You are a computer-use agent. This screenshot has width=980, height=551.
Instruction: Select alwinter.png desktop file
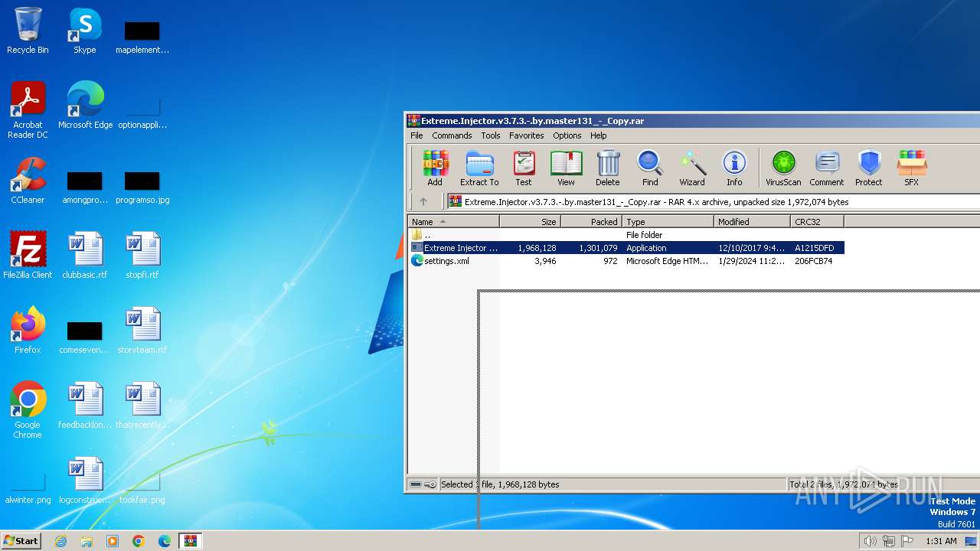point(28,488)
